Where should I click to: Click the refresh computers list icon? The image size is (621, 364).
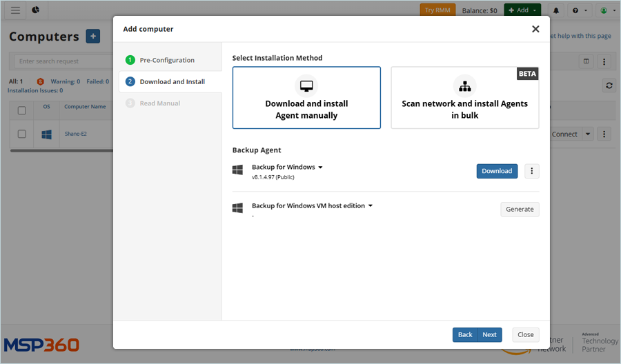[609, 85]
